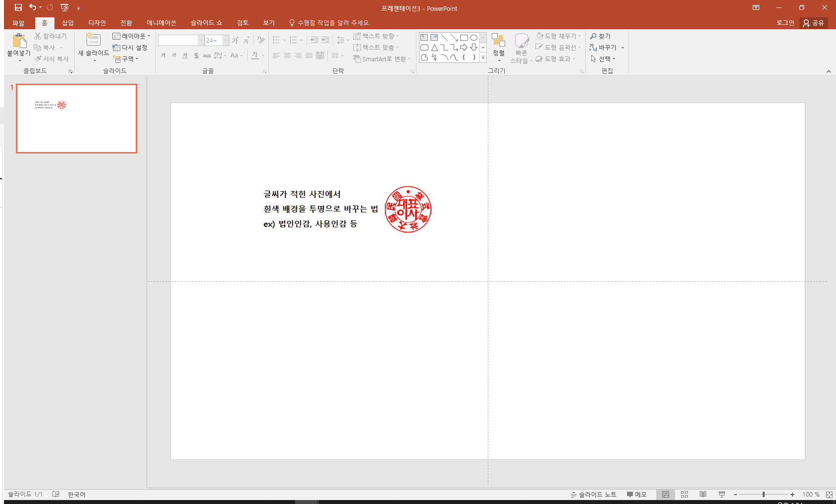
Task: Click the Sign in (로그인) link
Action: coord(785,23)
